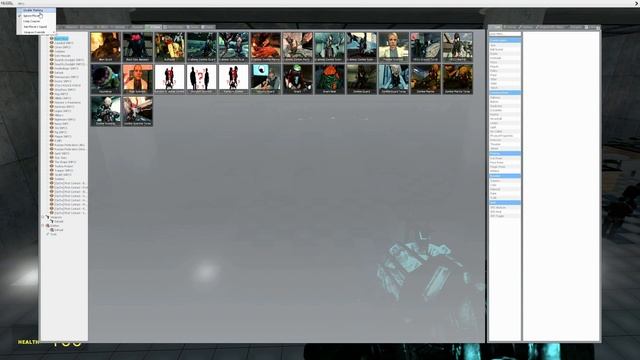The image size is (640, 360).
Task: Select the Dynamite tool
Action: [x=505, y=110]
